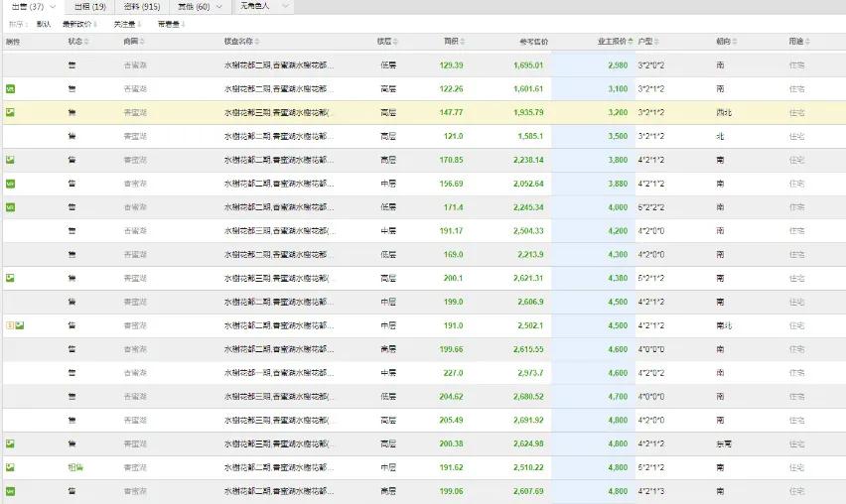Select the 默认 sort option
Image resolution: width=846 pixels, height=504 pixels.
(44, 24)
